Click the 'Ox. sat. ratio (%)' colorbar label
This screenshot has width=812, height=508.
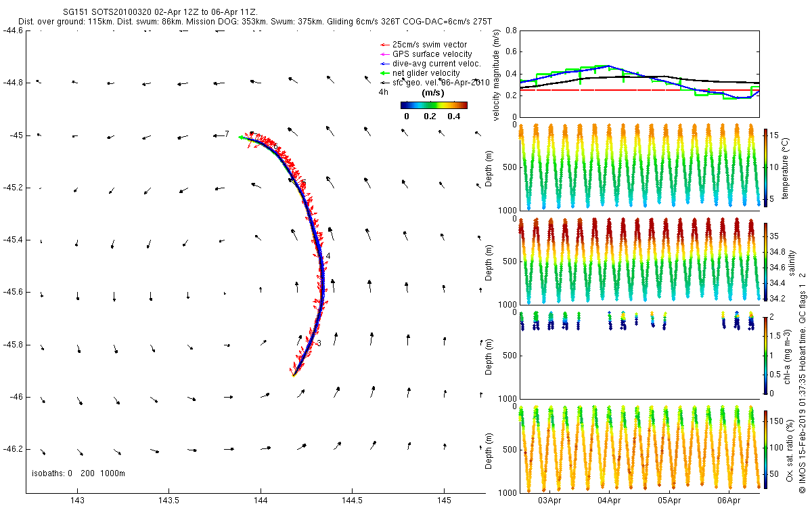pyautogui.click(x=790, y=449)
